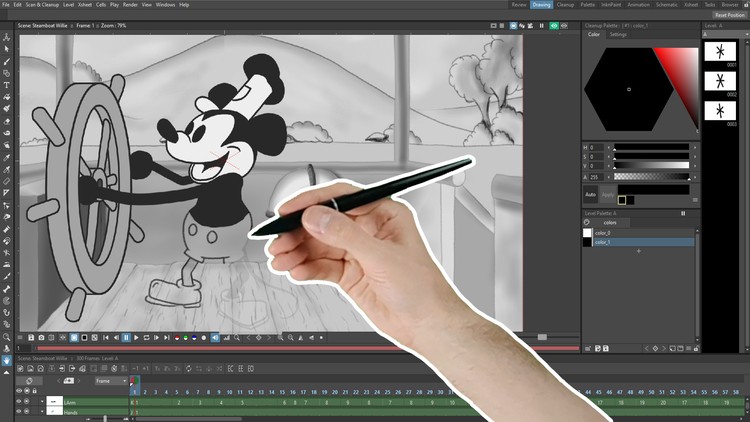Select the Tape tool
The image size is (750, 422).
click(7, 133)
